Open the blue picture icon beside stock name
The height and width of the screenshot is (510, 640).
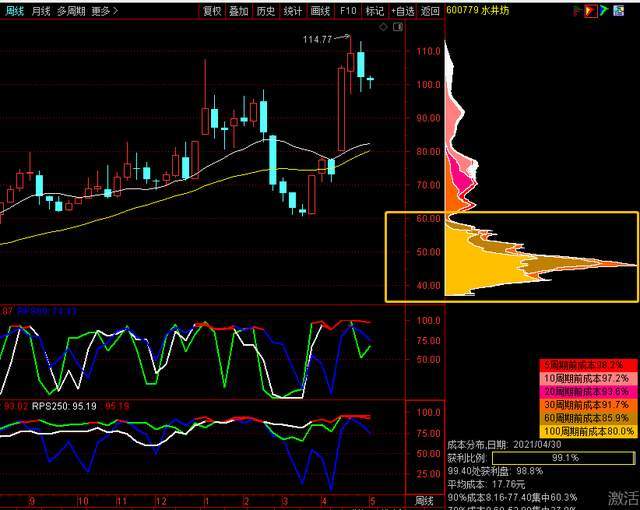pos(619,11)
